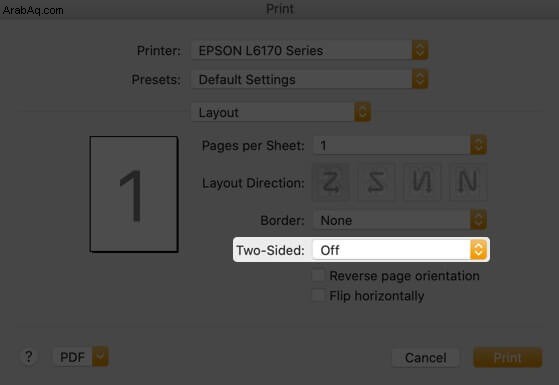The width and height of the screenshot is (559, 385).
Task: Click the Presets stepper arrows
Action: (420, 79)
